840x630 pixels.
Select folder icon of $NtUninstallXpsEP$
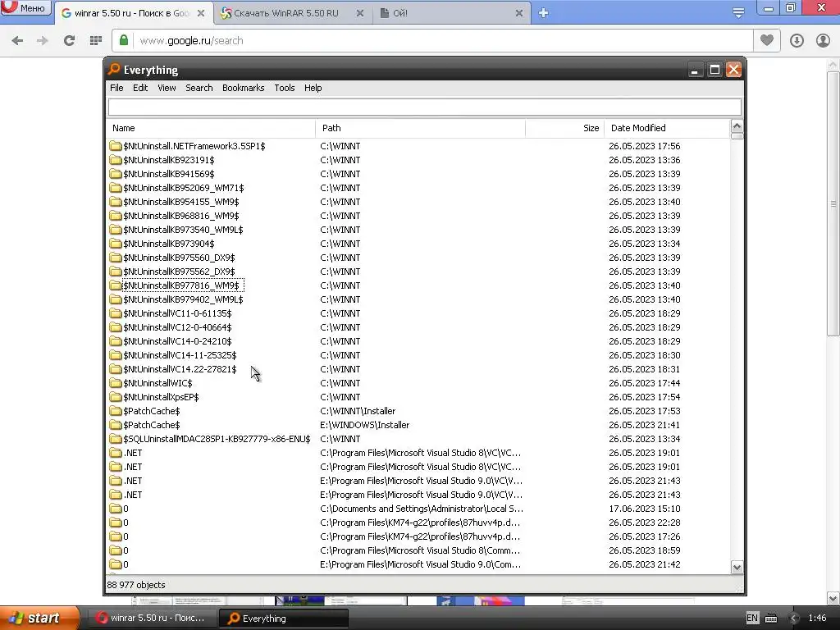tap(115, 397)
